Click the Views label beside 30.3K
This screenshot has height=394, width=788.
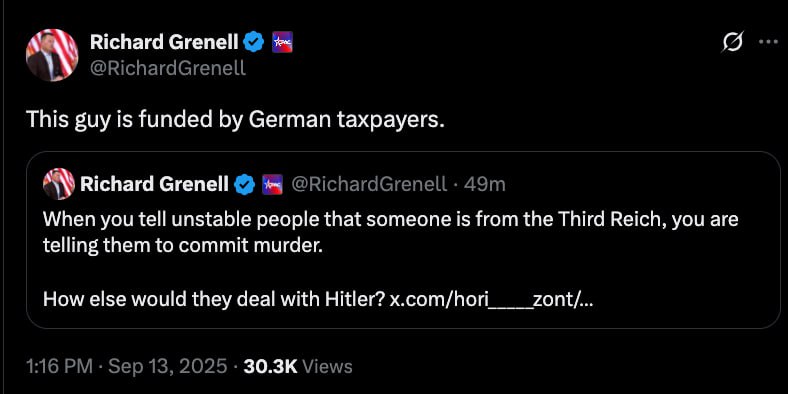328,367
